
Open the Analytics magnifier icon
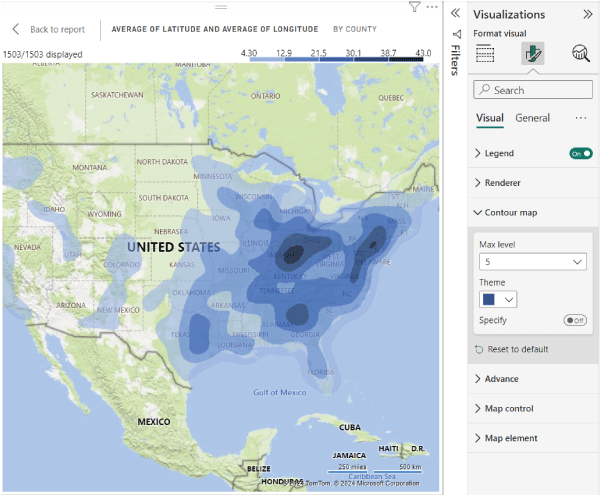580,53
